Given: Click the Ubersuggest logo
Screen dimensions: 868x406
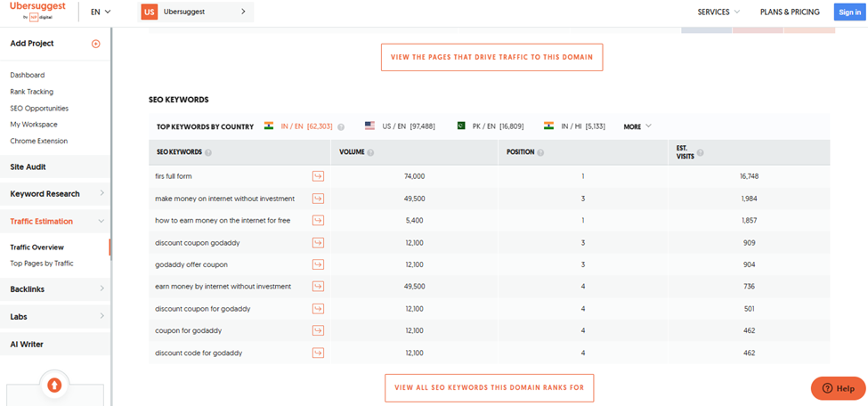Looking at the screenshot, I should (37, 11).
